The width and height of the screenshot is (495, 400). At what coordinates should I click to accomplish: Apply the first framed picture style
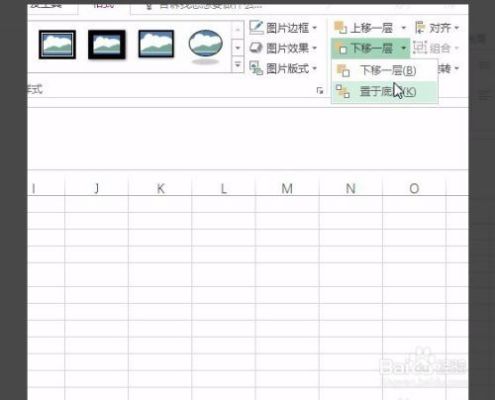point(57,44)
